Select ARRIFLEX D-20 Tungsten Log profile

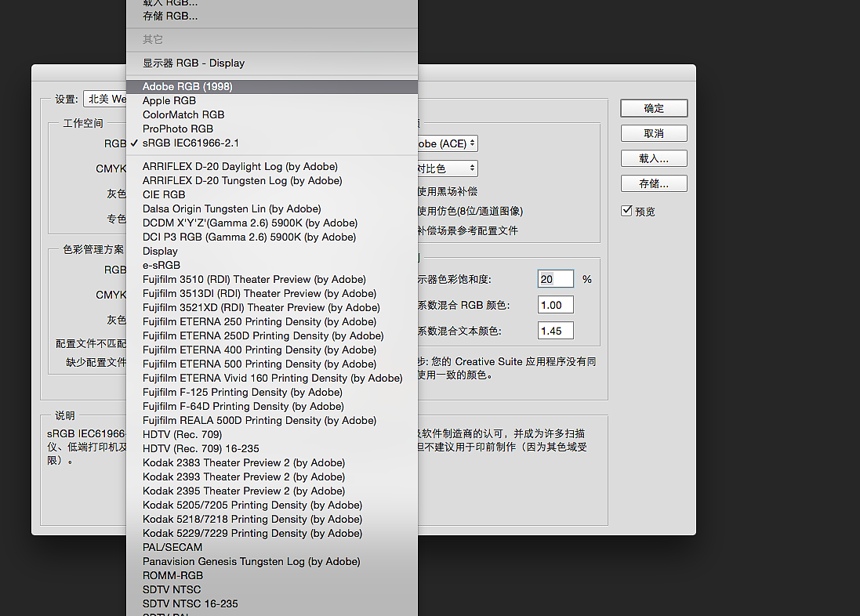tap(271, 181)
